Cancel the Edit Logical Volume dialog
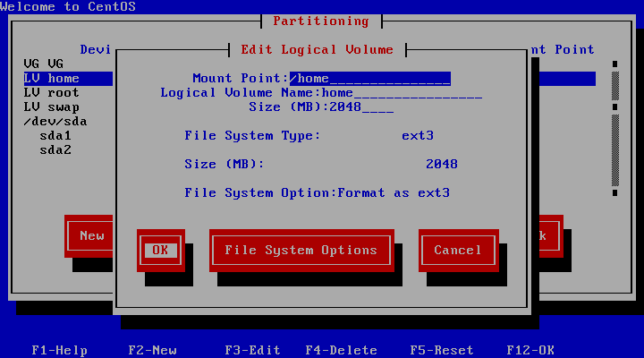Screen dimensions: 644x358 (458, 251)
